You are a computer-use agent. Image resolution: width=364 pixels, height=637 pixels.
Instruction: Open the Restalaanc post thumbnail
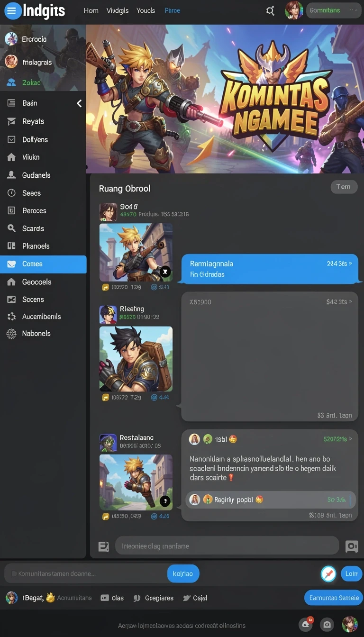[136, 482]
